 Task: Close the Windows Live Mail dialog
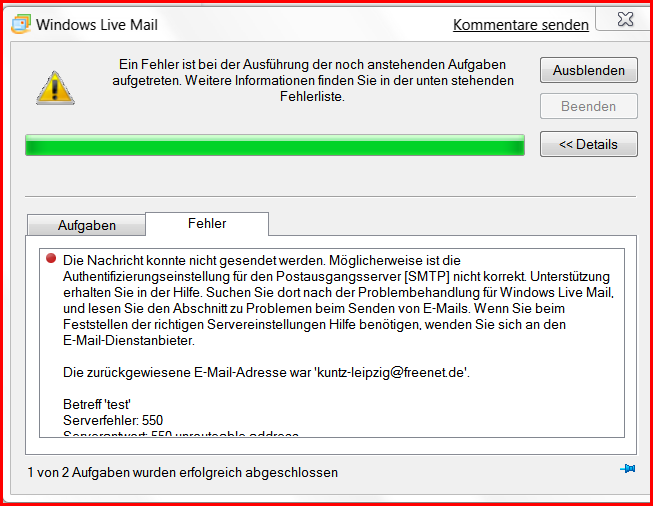tap(625, 19)
